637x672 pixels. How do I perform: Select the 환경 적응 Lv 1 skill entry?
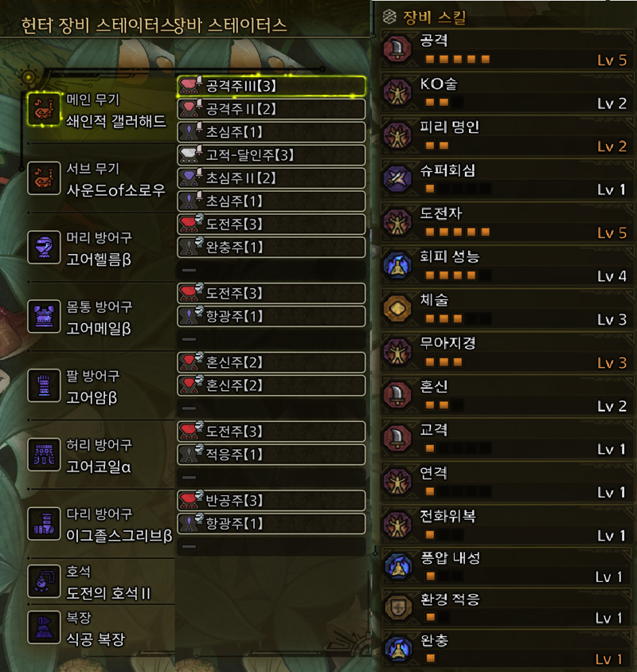tap(506, 608)
